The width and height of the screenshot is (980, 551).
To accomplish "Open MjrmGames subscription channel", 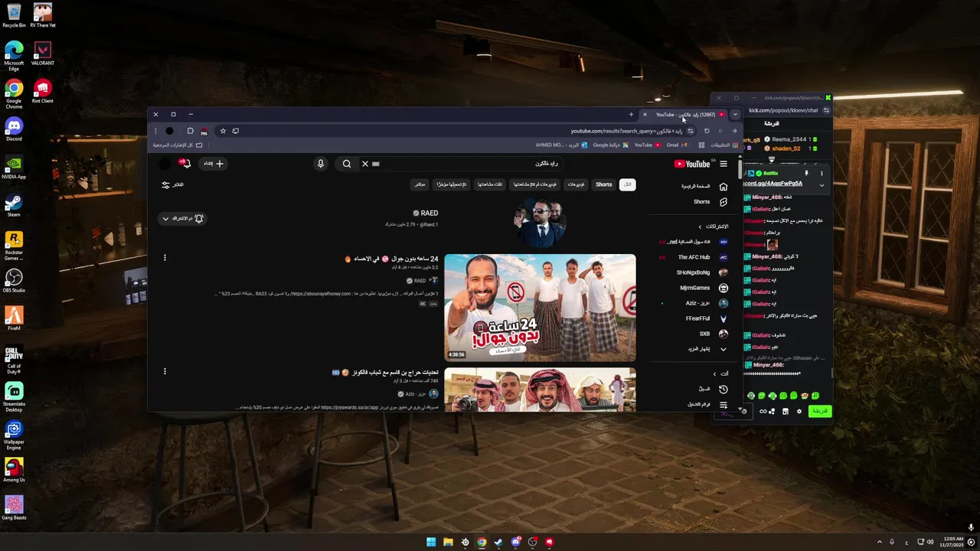I will [x=703, y=288].
